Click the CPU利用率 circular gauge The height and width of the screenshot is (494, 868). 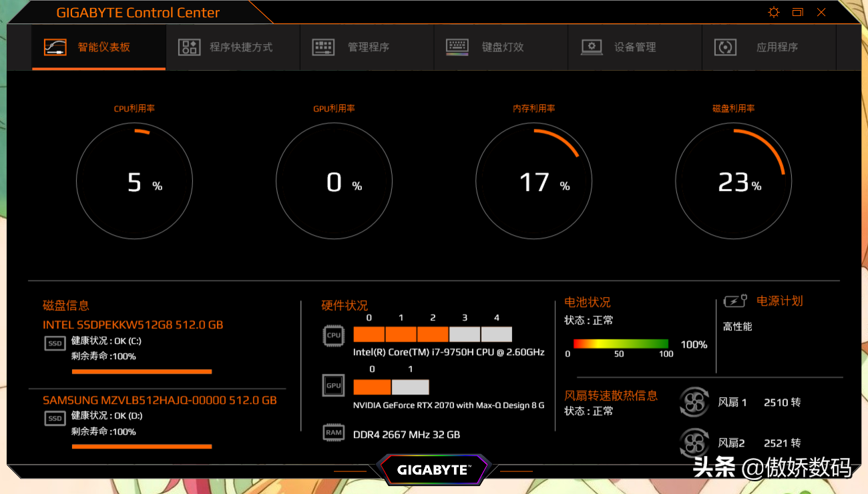click(x=134, y=181)
